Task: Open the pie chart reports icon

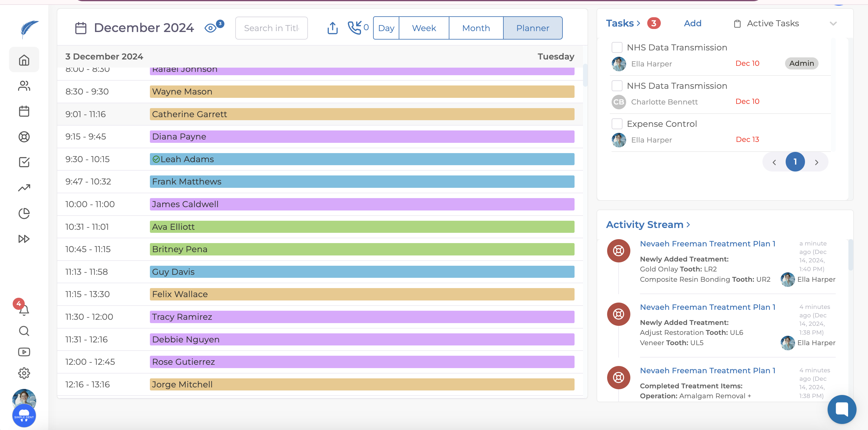Action: coord(24,213)
